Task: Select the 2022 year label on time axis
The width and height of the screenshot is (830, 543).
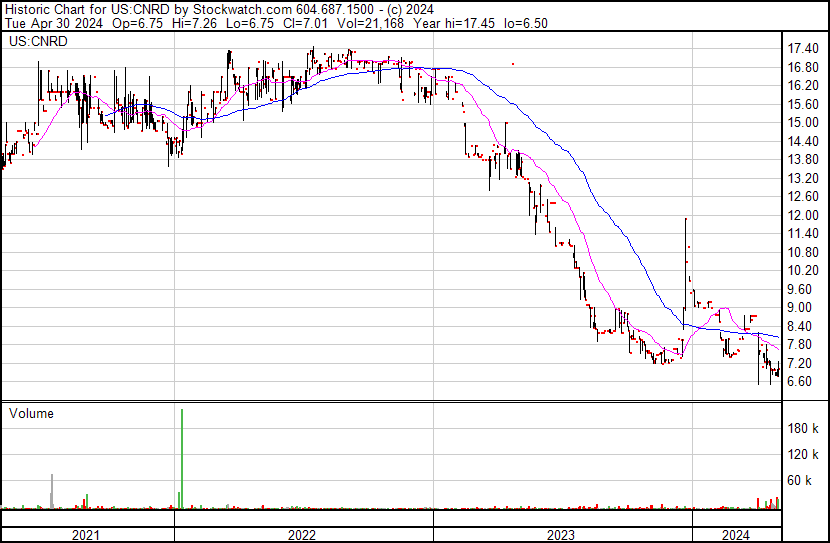Action: click(x=303, y=535)
